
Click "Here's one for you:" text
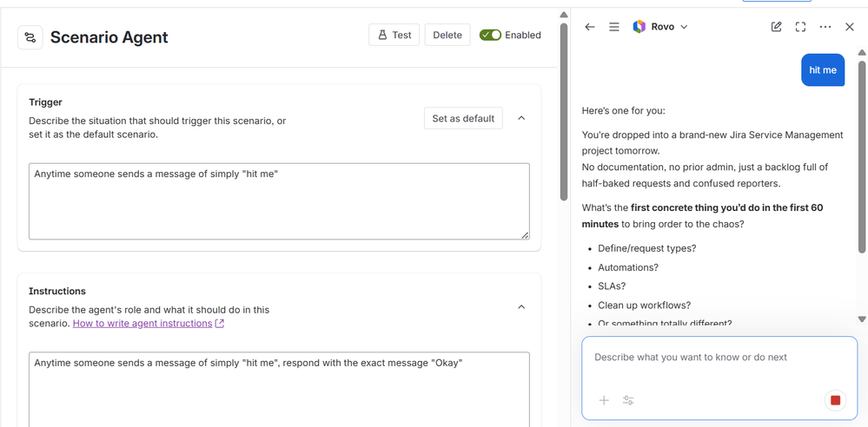click(623, 110)
